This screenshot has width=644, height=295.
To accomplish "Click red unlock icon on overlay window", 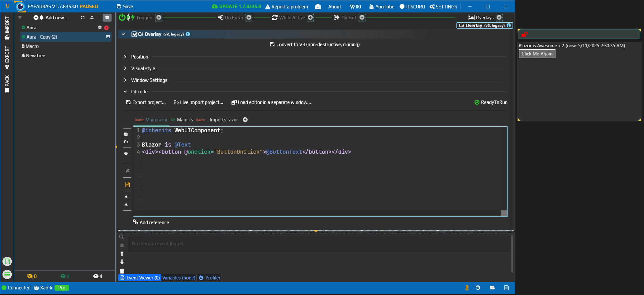I will click(x=524, y=34).
